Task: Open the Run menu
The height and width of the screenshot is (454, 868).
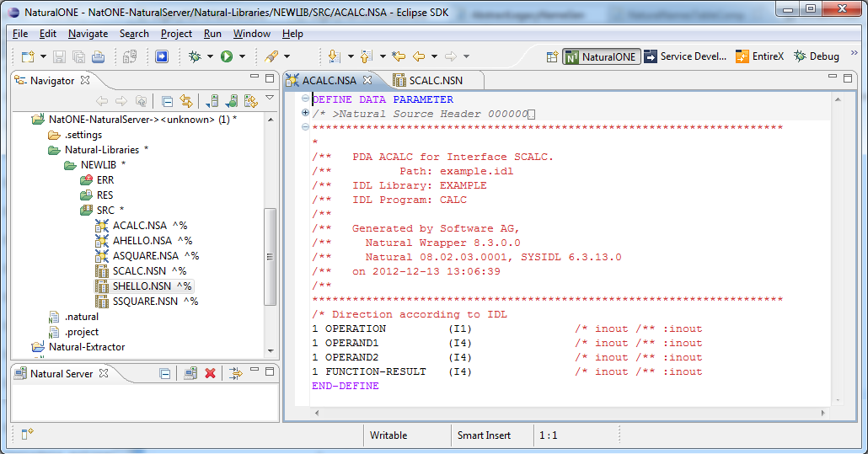Action: (x=212, y=34)
